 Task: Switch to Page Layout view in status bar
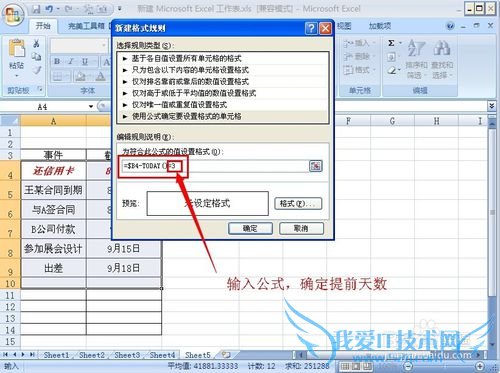(356, 366)
